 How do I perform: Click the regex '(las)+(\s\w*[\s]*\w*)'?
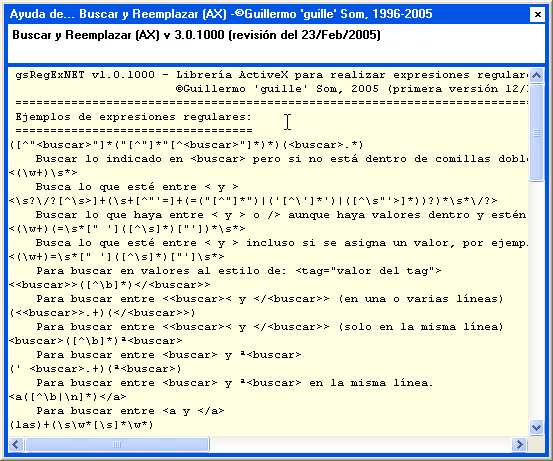point(81,425)
